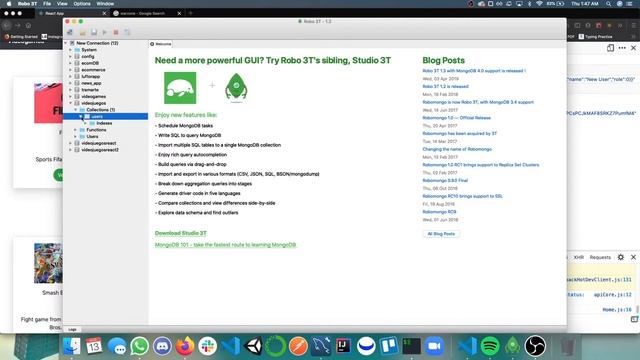Open Calendar from the Dock
This screenshot has height=360, width=640.
pos(94,346)
